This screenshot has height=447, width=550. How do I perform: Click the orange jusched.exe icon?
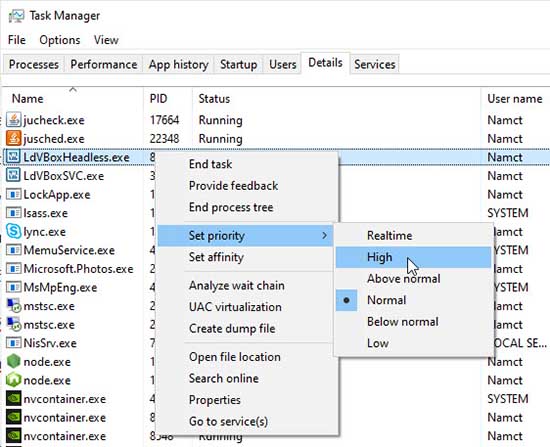[13, 139]
